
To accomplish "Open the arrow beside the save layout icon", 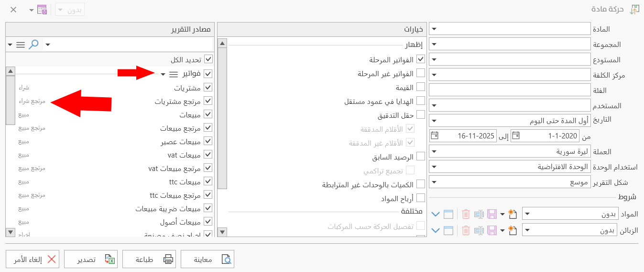I will tap(31, 10).
